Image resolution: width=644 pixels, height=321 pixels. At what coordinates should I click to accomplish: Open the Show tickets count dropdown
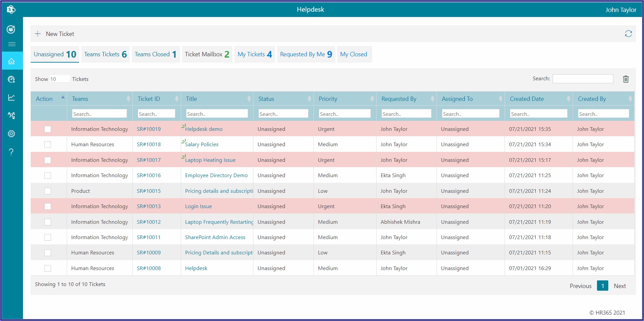click(60, 79)
